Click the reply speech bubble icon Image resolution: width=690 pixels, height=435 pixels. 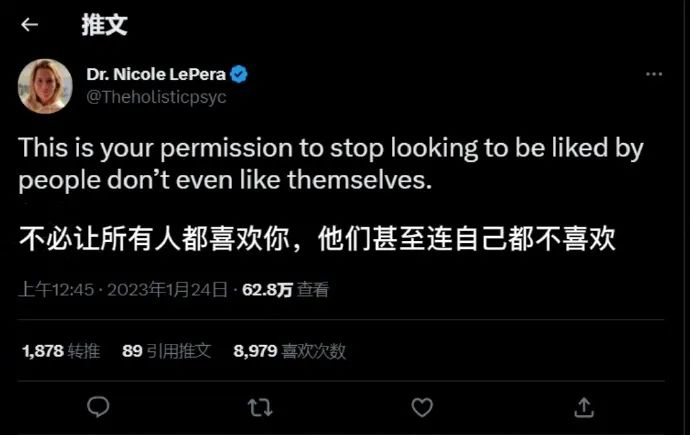click(x=98, y=407)
